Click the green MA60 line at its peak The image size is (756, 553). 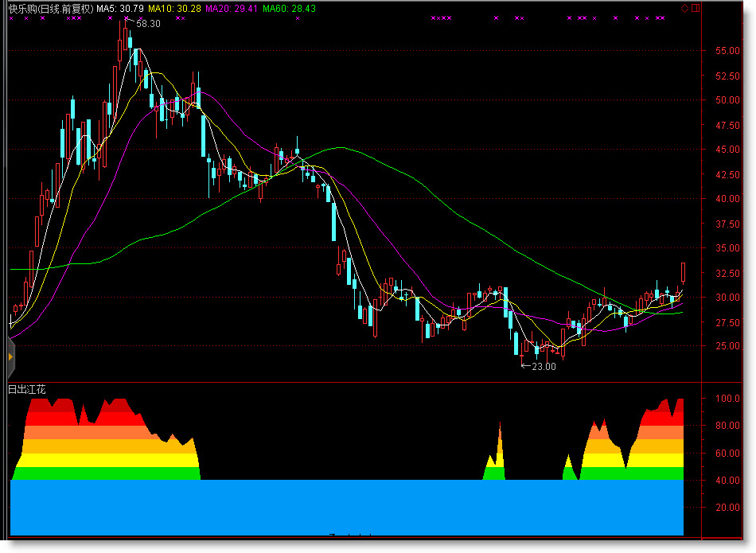[x=341, y=147]
